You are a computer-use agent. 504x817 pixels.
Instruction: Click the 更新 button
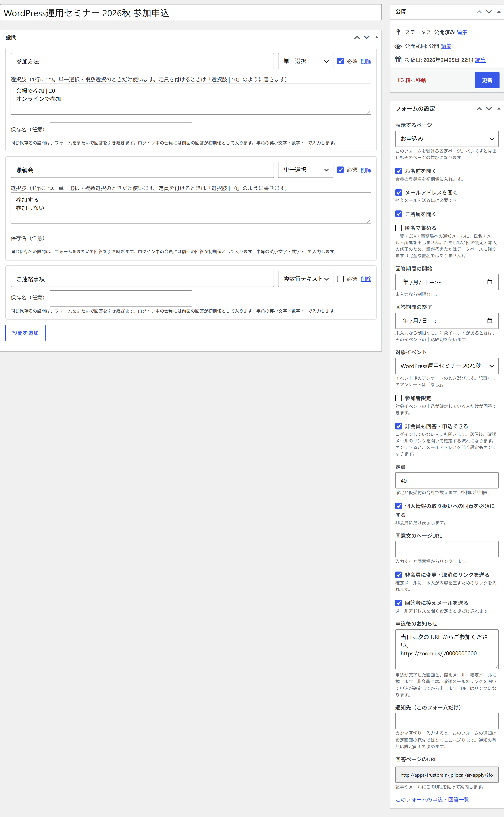pyautogui.click(x=487, y=80)
